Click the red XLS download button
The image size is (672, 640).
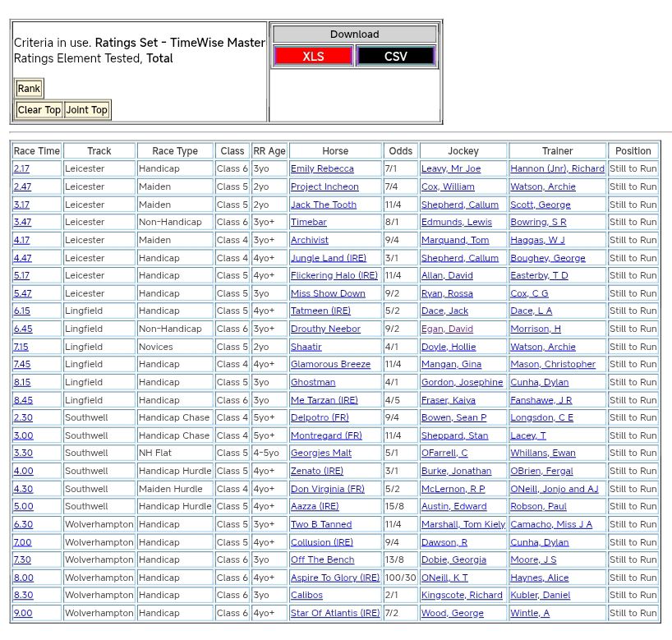(x=313, y=56)
